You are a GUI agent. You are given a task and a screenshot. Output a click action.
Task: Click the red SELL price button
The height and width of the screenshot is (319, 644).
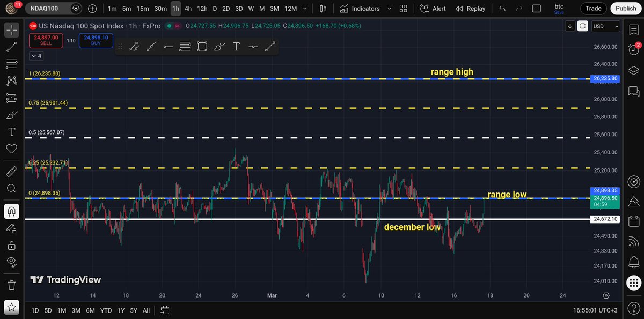coord(46,41)
